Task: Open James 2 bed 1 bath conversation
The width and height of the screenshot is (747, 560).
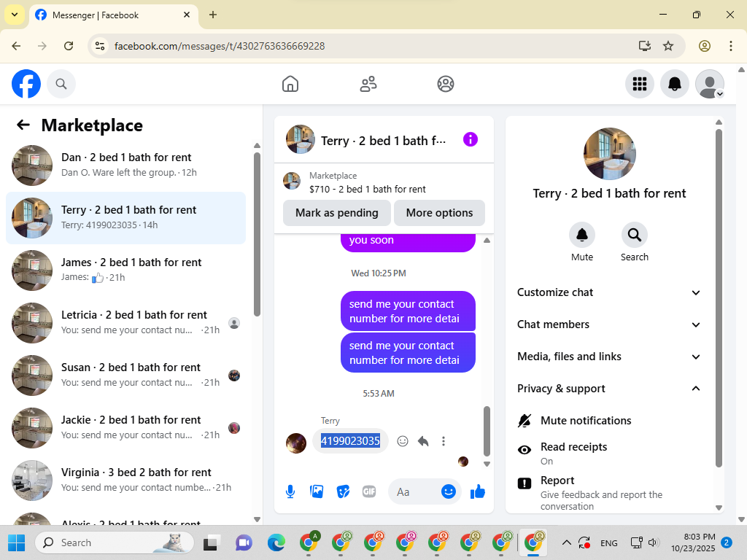Action: tap(125, 271)
